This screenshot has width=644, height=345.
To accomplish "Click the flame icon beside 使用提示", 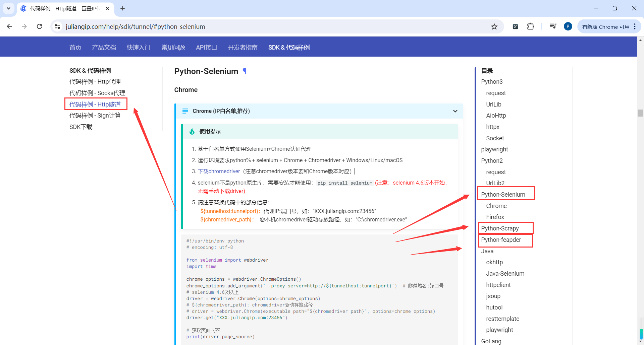I will pyautogui.click(x=192, y=132).
